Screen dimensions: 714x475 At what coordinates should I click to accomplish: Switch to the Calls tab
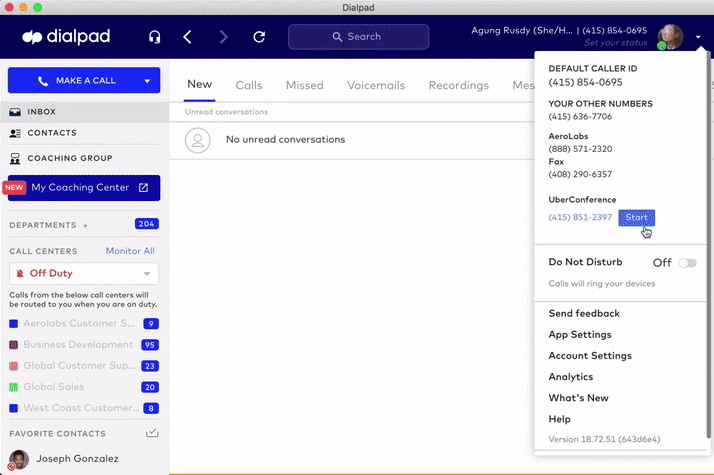(x=249, y=85)
